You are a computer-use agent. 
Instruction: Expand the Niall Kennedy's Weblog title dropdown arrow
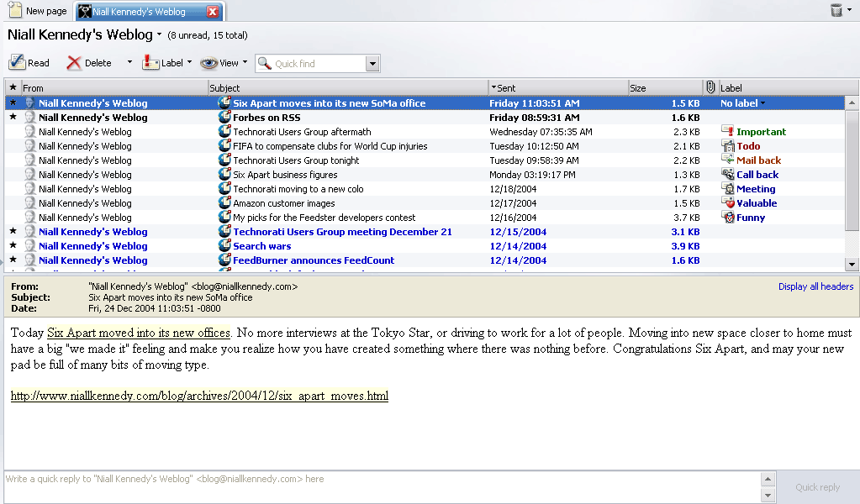tap(159, 34)
